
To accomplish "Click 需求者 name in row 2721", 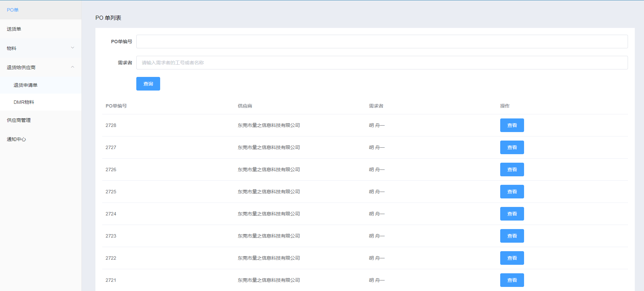I will (377, 280).
